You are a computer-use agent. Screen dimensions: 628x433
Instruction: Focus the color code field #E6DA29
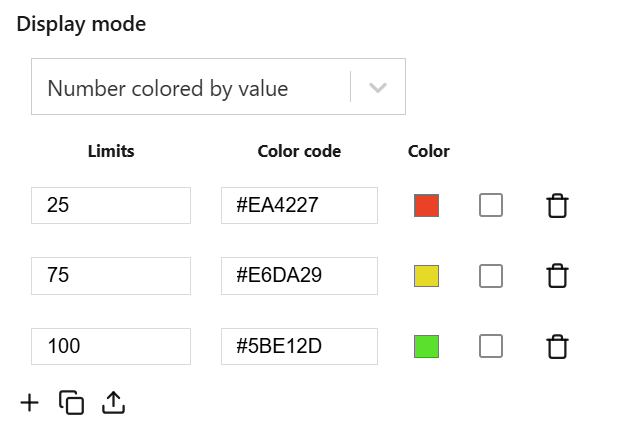(299, 276)
